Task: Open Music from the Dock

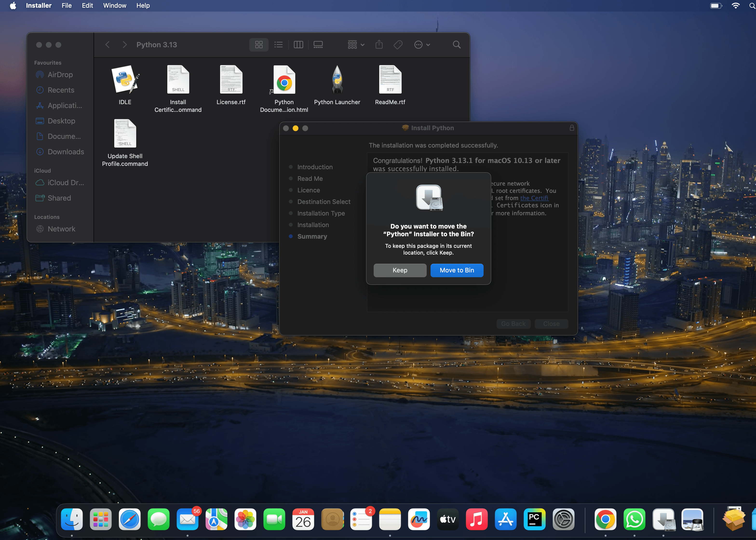Action: (477, 519)
